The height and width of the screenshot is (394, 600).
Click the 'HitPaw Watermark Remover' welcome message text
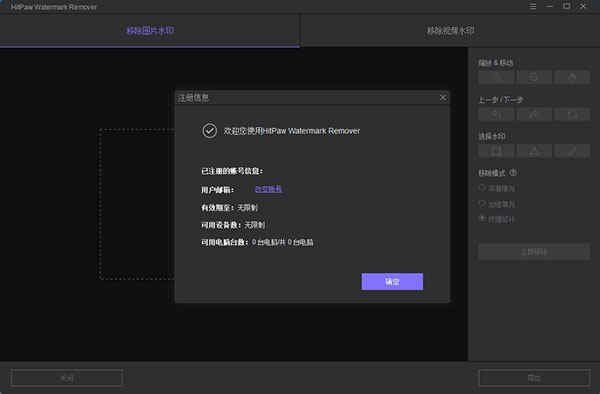click(x=292, y=131)
